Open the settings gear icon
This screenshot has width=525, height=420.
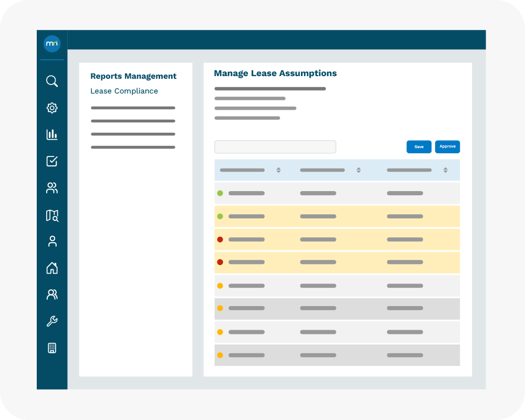[x=52, y=108]
